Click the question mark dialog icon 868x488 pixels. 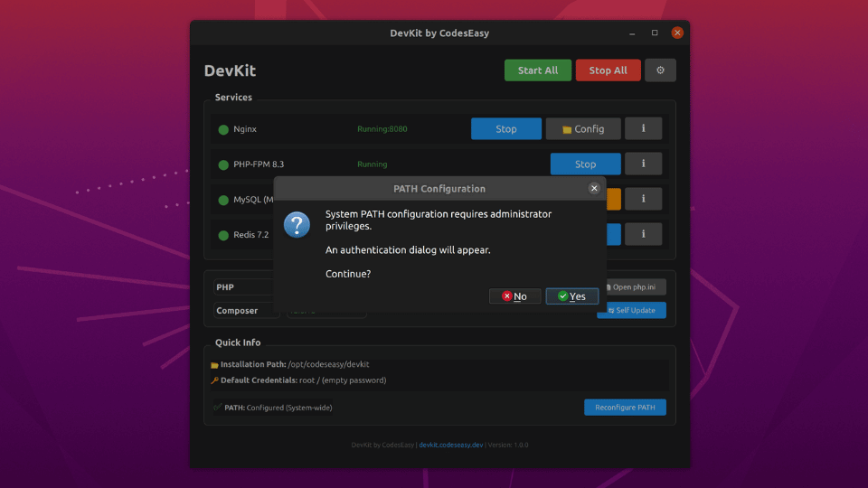pos(297,225)
